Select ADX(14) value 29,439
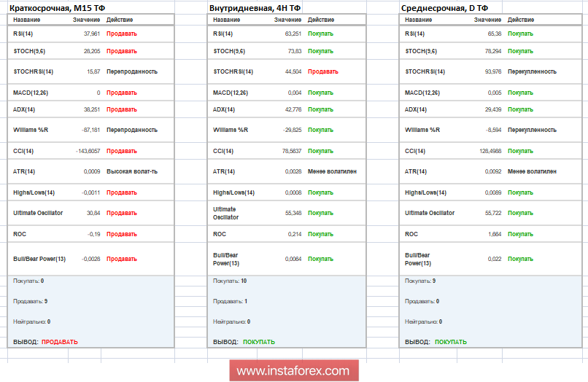This screenshot has height=382, width=588. 493,109
